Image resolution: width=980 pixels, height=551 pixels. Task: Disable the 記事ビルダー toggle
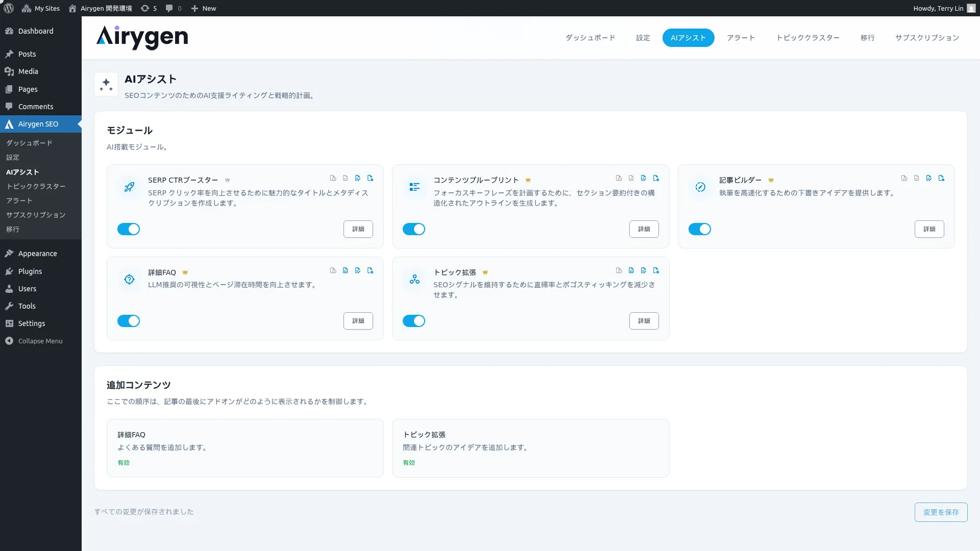pos(700,229)
